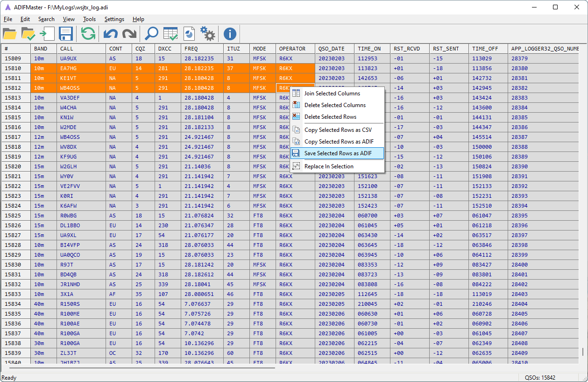Choose Save Selected Rows as ADIF

pyautogui.click(x=338, y=153)
